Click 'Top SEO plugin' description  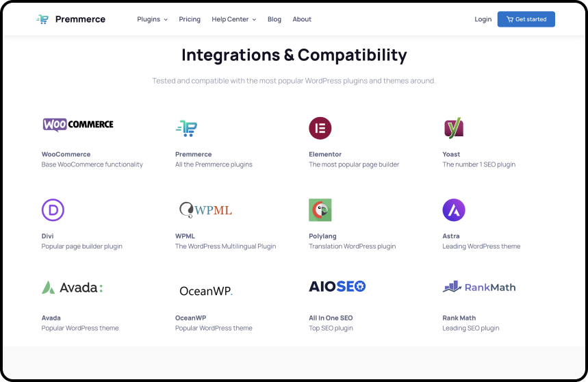331,328
